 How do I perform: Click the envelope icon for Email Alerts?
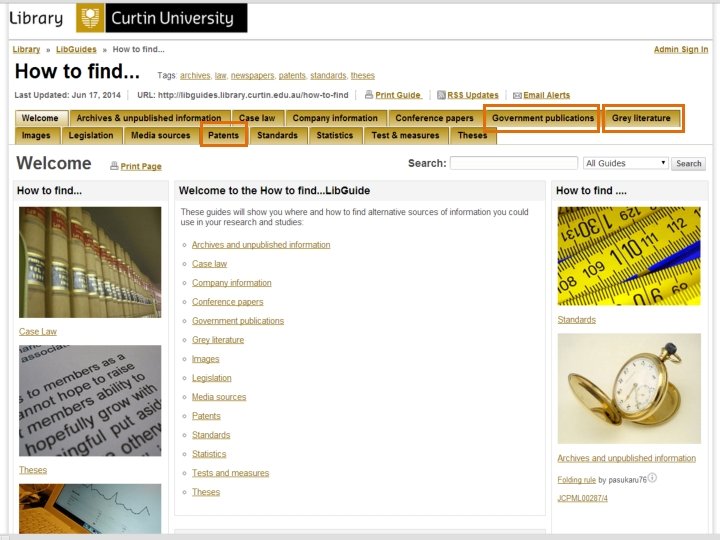click(x=517, y=96)
